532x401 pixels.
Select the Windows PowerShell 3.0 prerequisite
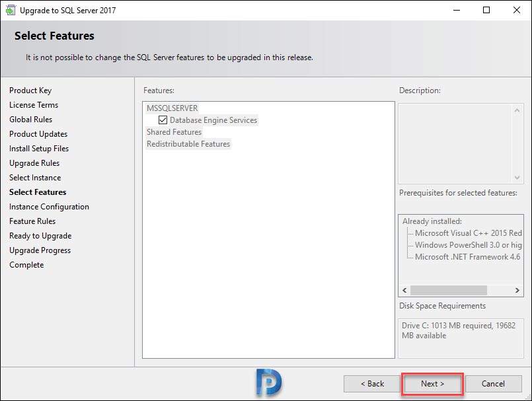468,245
